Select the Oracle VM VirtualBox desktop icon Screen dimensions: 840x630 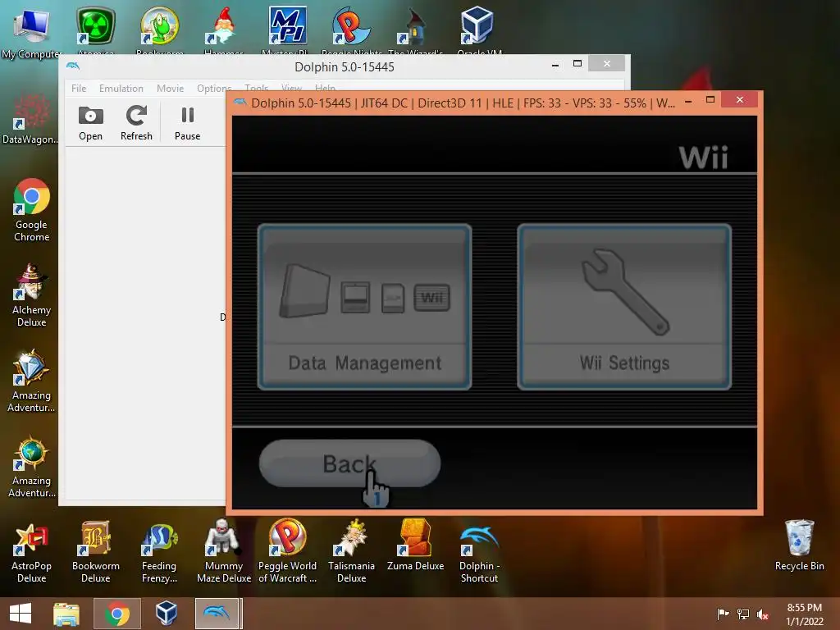pos(478,30)
